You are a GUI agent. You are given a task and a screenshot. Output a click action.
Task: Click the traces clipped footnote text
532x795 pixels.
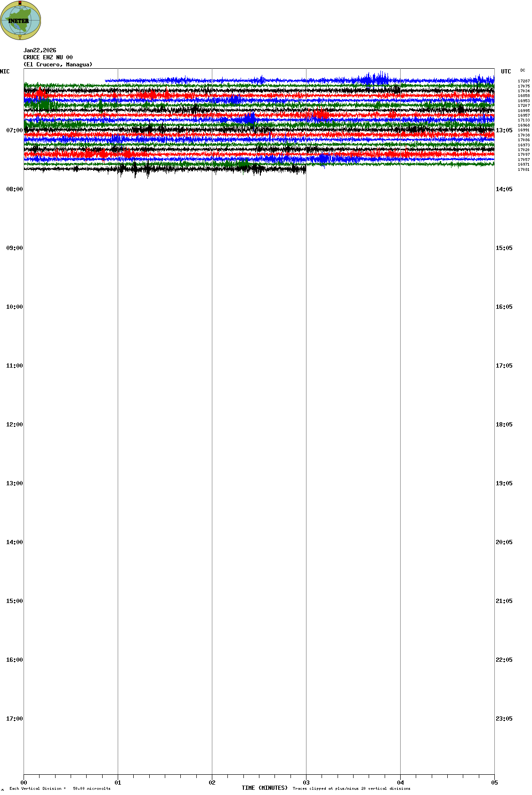coord(351,788)
